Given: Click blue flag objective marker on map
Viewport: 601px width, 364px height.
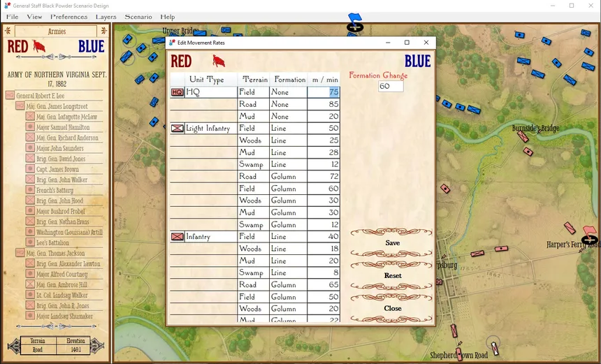Looking at the screenshot, I should (355, 22).
